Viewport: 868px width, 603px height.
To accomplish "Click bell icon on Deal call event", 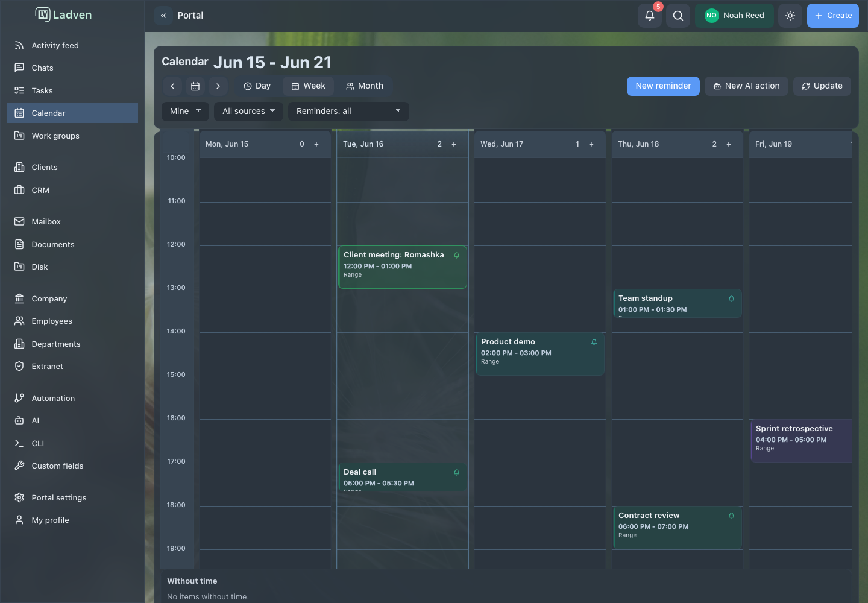I will coord(456,472).
